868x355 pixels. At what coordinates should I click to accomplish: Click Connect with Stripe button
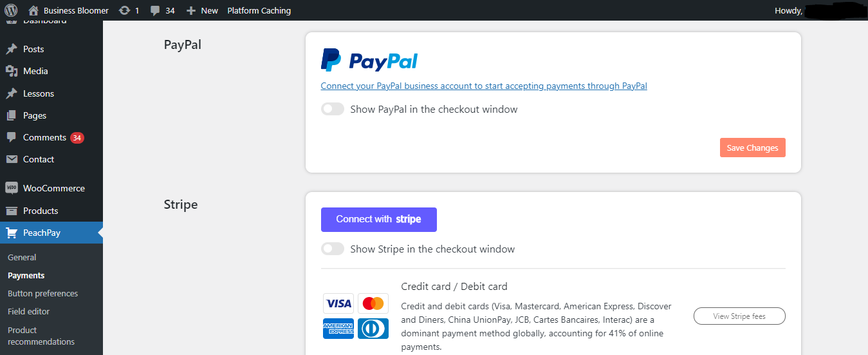(x=379, y=219)
